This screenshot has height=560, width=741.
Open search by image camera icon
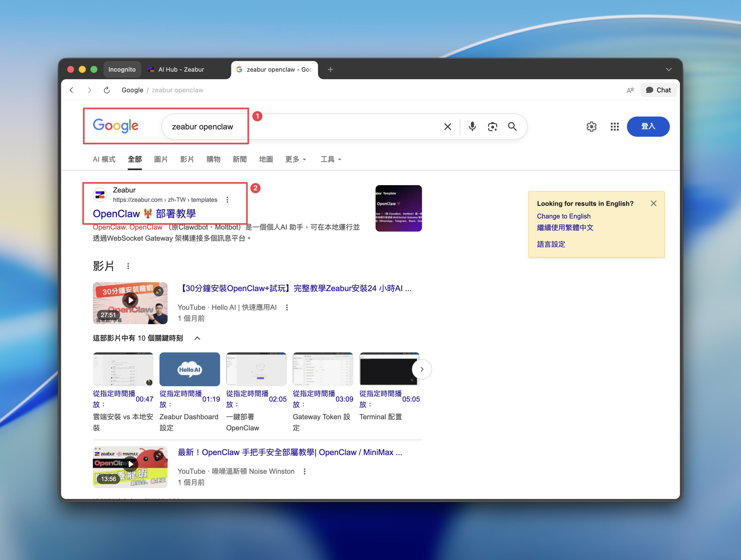pos(492,127)
